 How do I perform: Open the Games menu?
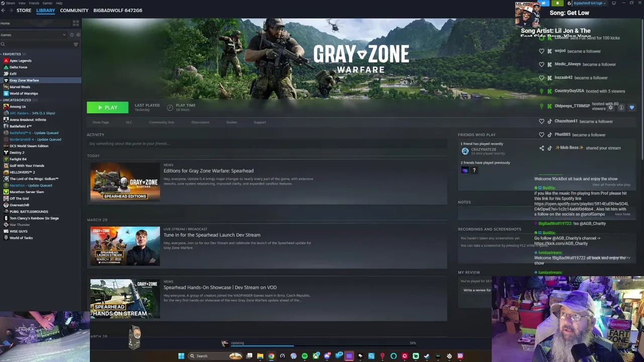point(47,3)
